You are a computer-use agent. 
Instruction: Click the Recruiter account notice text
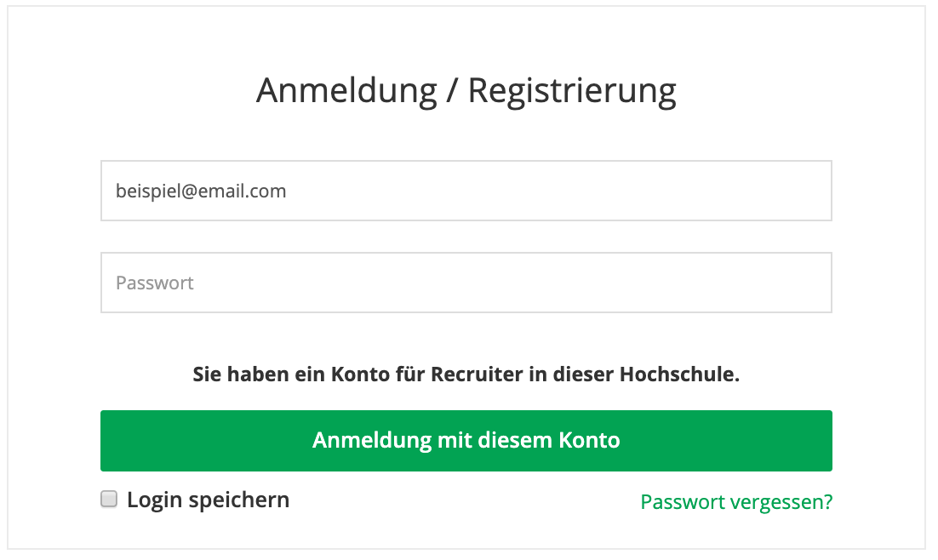tap(466, 374)
